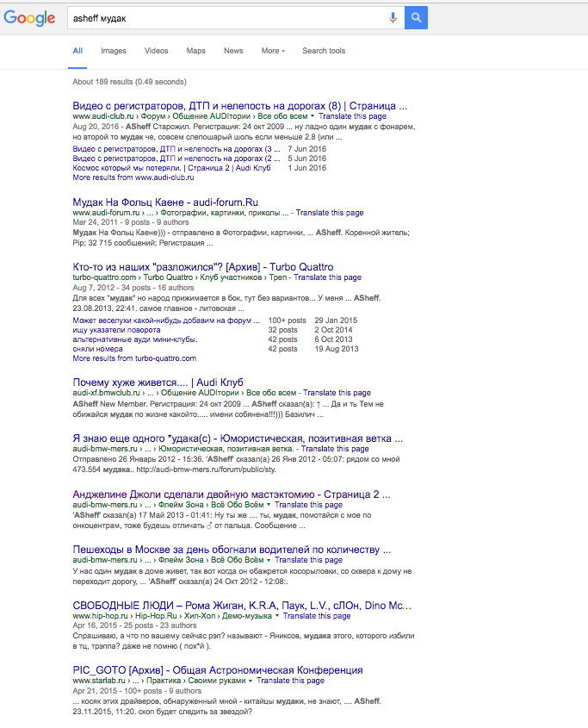588x728 pixels.
Task: Switch to the Images tab
Action: coord(114,51)
